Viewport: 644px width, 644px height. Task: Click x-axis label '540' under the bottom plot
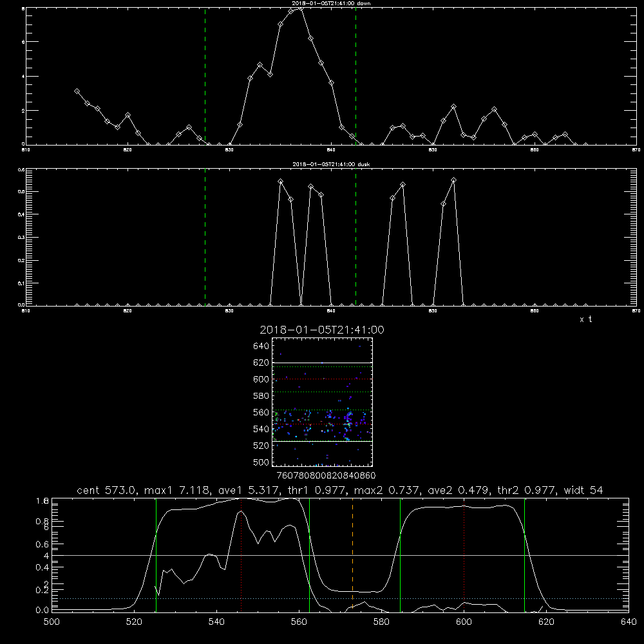[216, 622]
